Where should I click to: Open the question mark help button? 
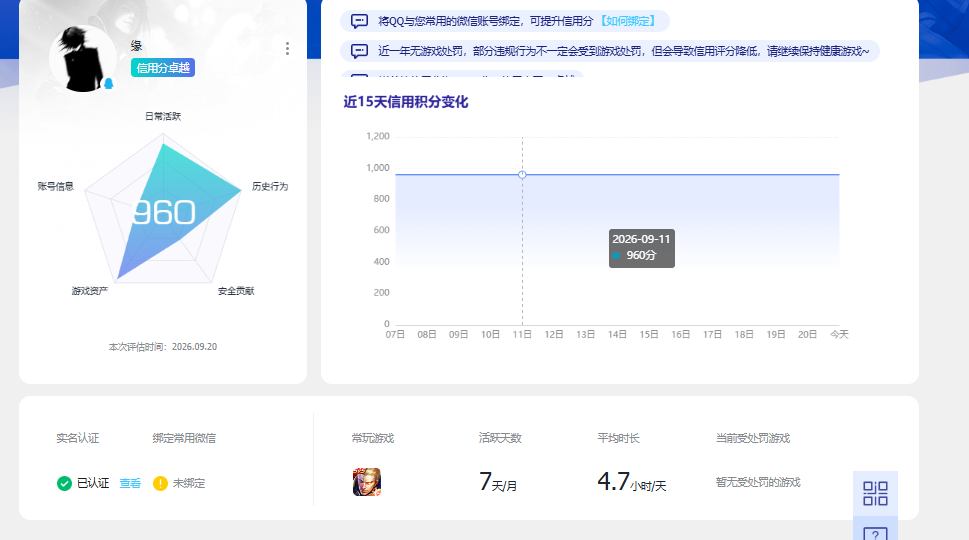[875, 530]
